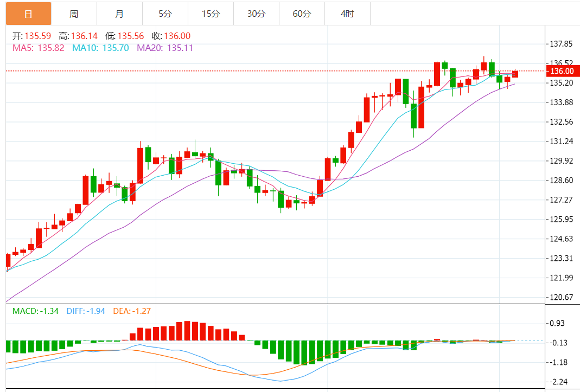This screenshot has height=392, width=580.
Task: Click the DEA: -1.27 indicator label
Action: pyautogui.click(x=132, y=311)
